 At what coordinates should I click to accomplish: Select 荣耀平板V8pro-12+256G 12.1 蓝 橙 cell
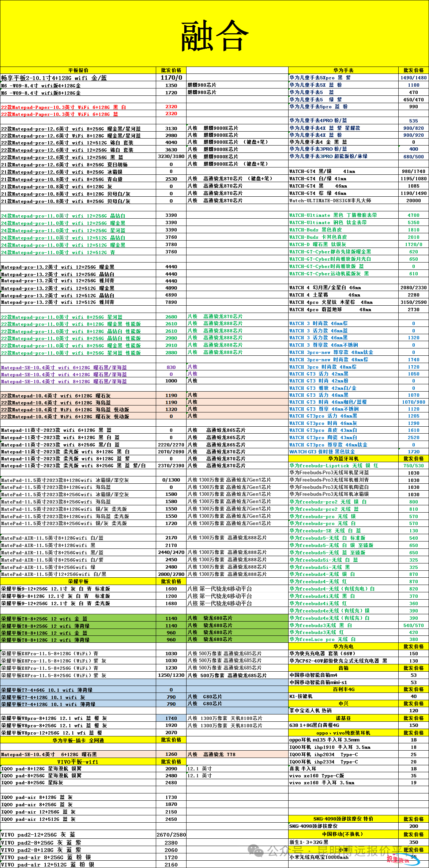pyautogui.click(x=78, y=732)
